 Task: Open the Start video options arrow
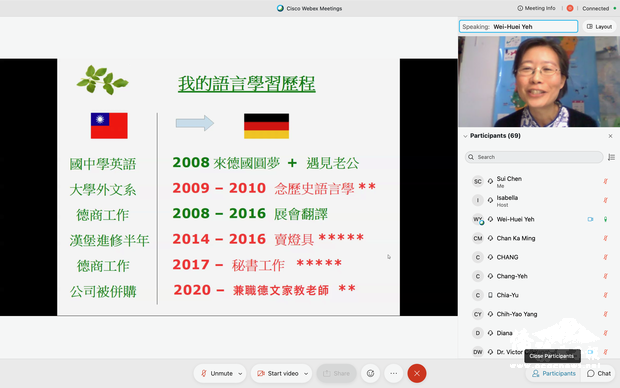[x=306, y=374]
